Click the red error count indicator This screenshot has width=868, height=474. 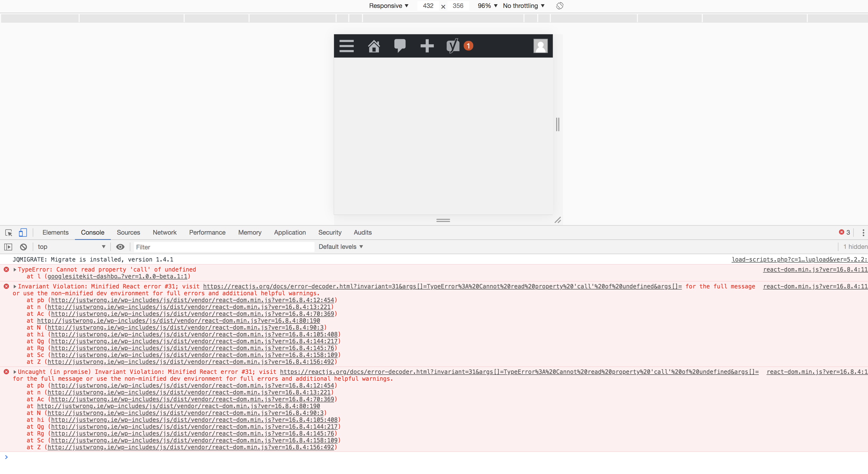[x=845, y=233]
